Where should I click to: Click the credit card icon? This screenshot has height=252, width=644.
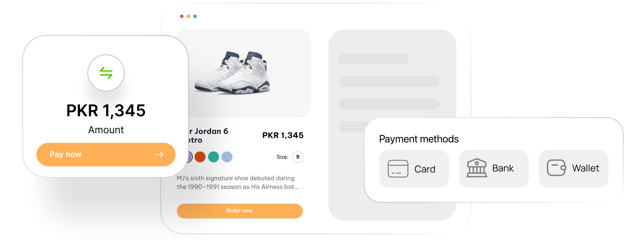(398, 169)
